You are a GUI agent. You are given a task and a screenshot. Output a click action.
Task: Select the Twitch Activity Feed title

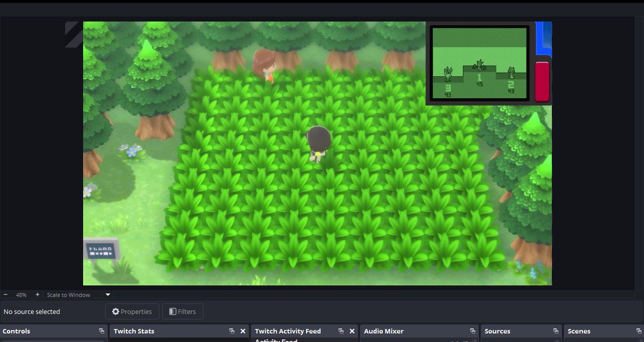(288, 331)
